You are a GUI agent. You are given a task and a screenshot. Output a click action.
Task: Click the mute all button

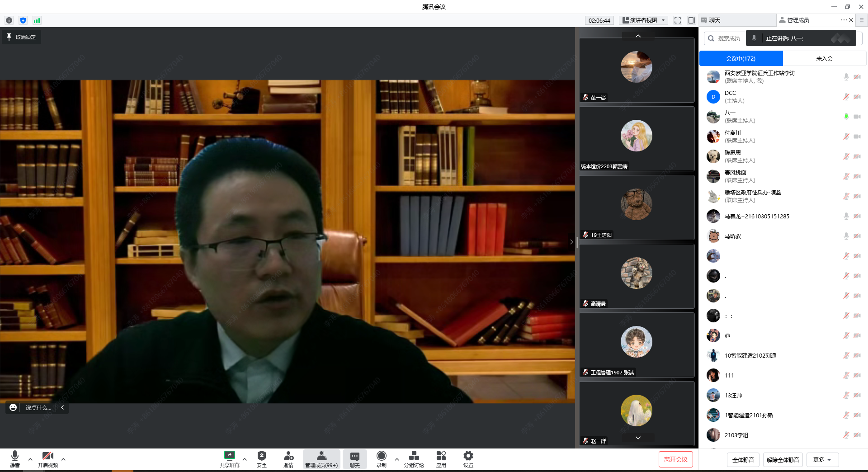tap(743, 460)
